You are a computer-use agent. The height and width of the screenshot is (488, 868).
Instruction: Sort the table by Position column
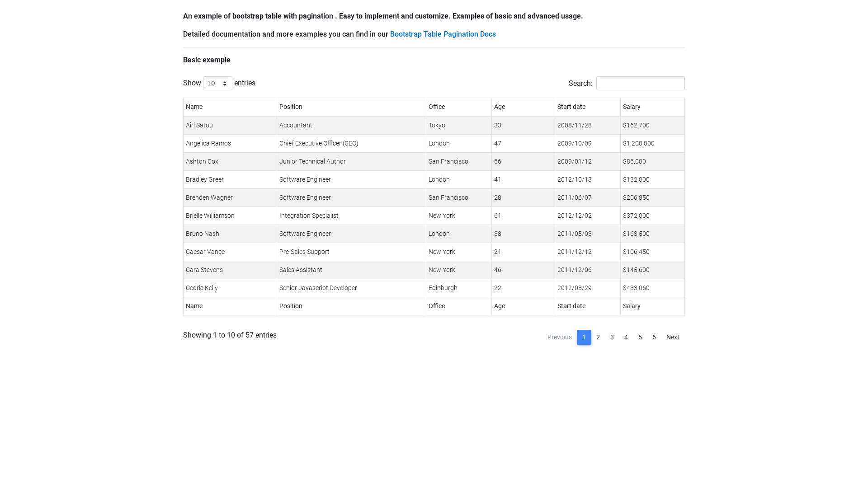coord(291,107)
